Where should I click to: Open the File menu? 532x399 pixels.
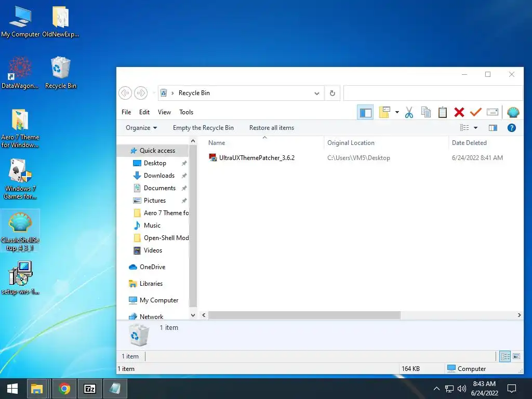126,112
